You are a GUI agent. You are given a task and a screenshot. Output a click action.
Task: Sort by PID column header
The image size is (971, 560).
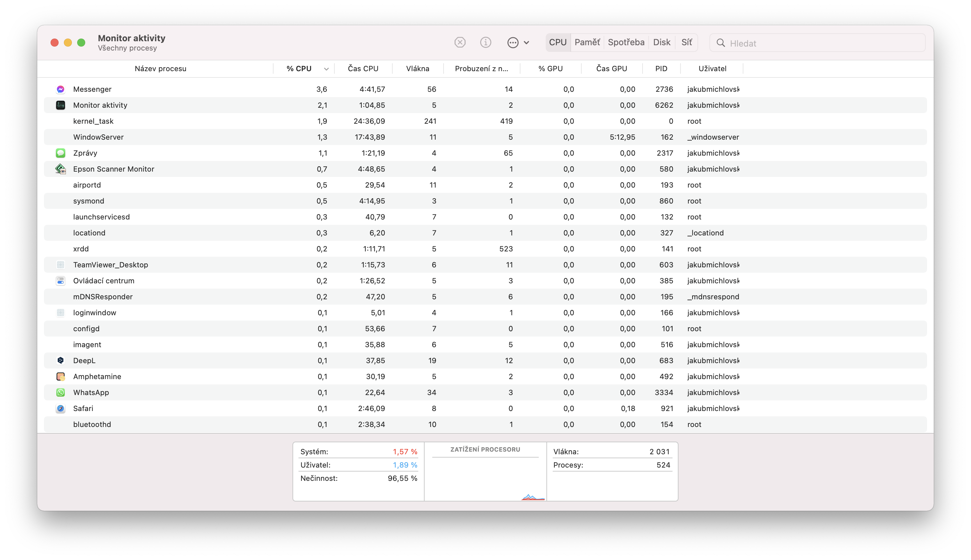[x=661, y=69]
